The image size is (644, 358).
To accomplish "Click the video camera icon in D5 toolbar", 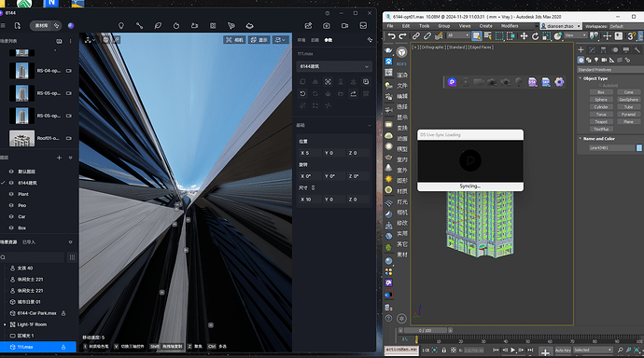I will 344,25.
